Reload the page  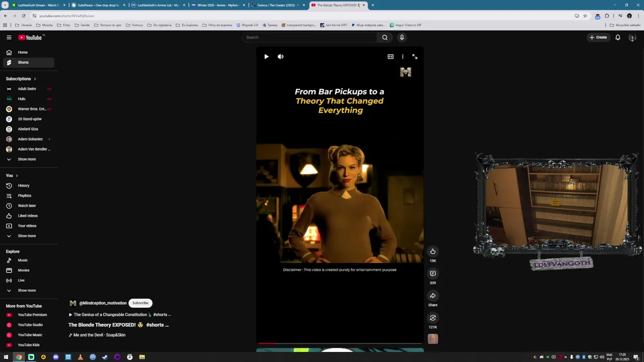[24, 16]
